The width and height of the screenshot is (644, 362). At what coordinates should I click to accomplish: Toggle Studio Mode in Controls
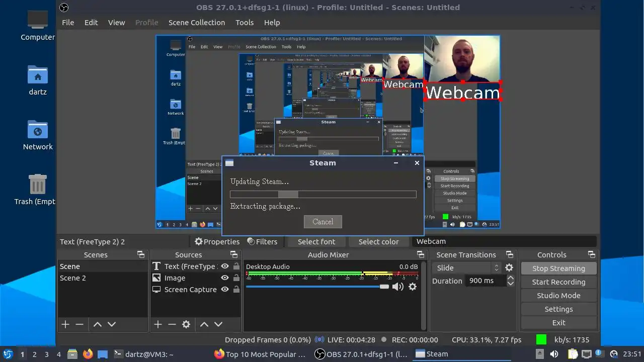[558, 296]
